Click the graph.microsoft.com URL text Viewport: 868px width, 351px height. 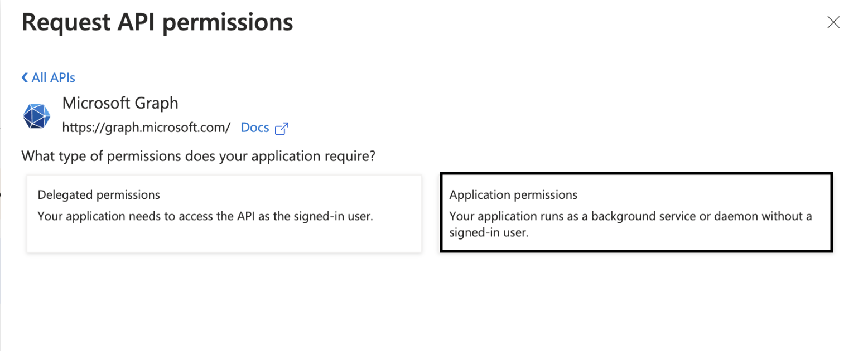[146, 128]
